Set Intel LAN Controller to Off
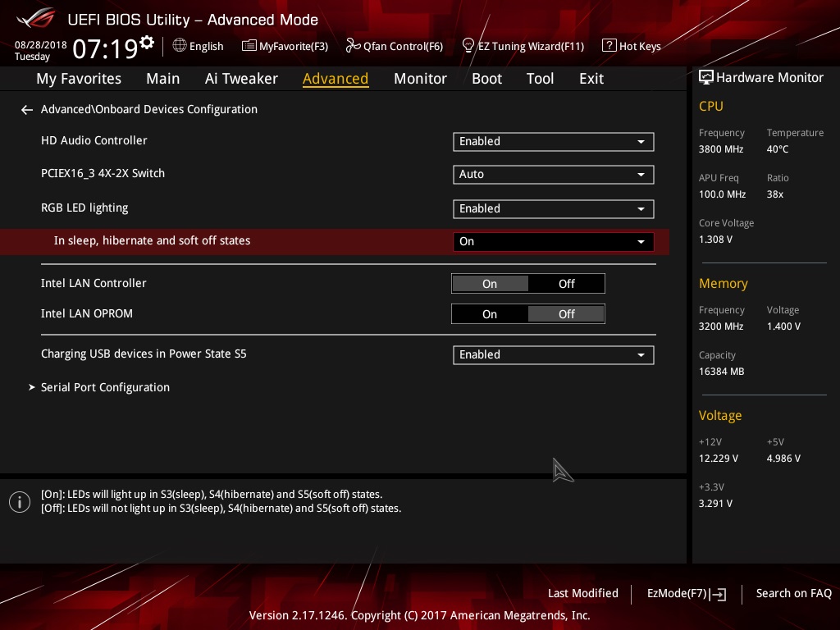840x630 pixels. pyautogui.click(x=566, y=284)
